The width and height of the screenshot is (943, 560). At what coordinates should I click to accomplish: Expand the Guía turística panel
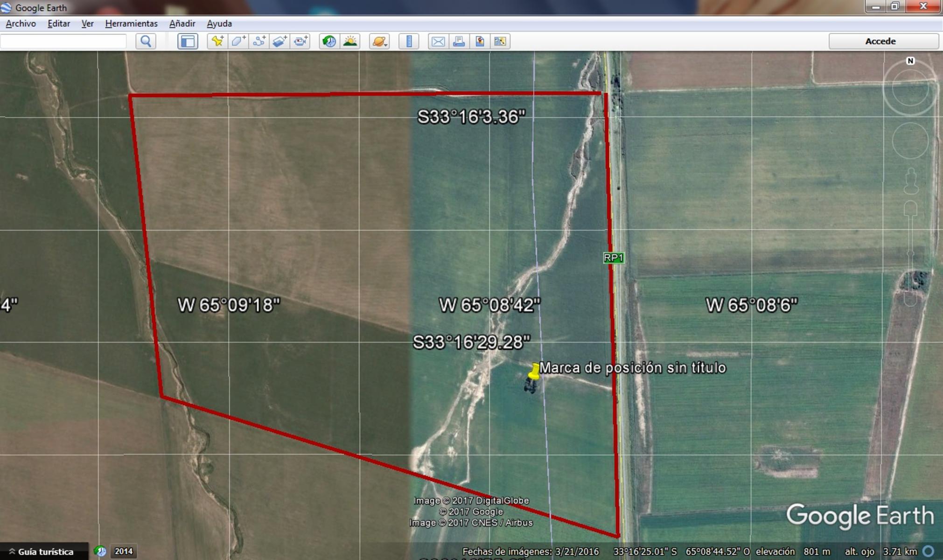(42, 552)
